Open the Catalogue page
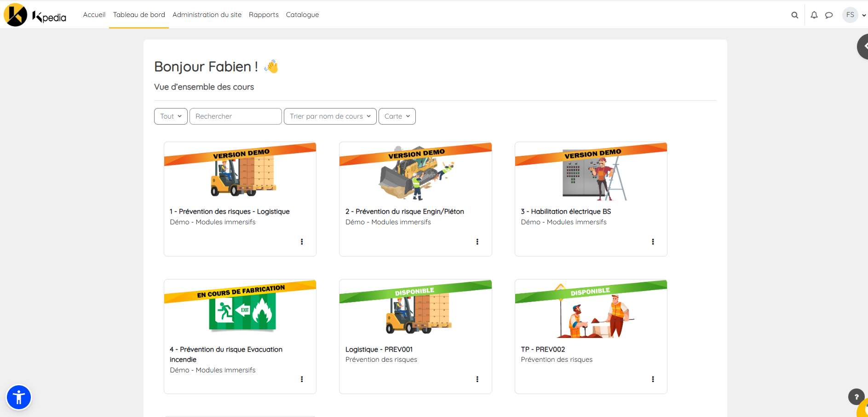 click(302, 14)
